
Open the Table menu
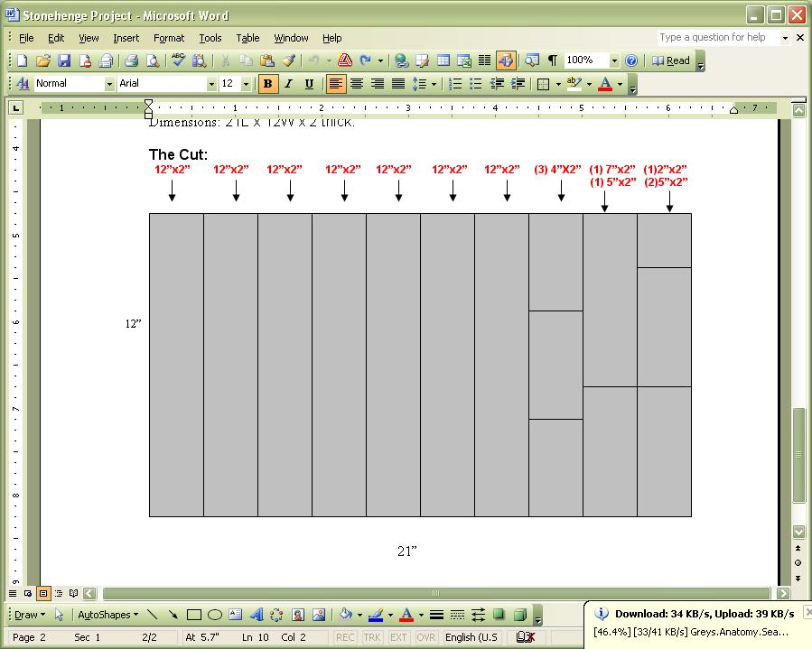pyautogui.click(x=247, y=38)
